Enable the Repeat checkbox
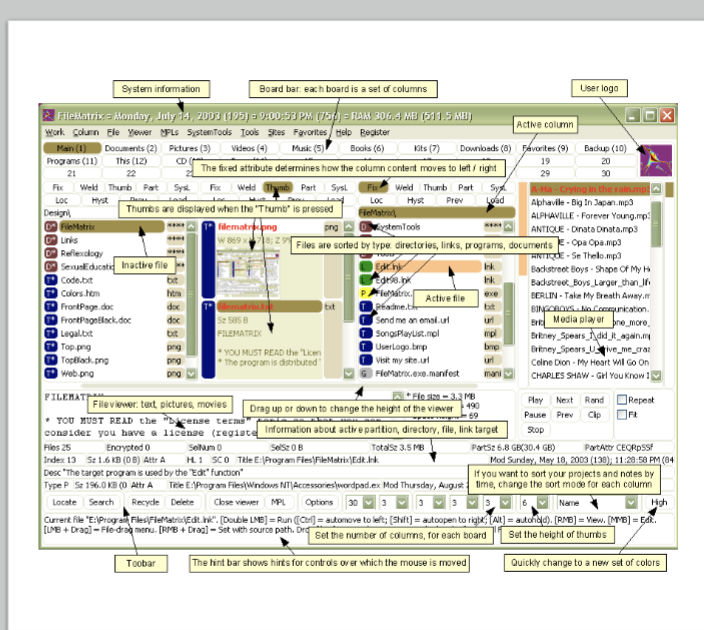704x630 pixels. click(x=622, y=400)
